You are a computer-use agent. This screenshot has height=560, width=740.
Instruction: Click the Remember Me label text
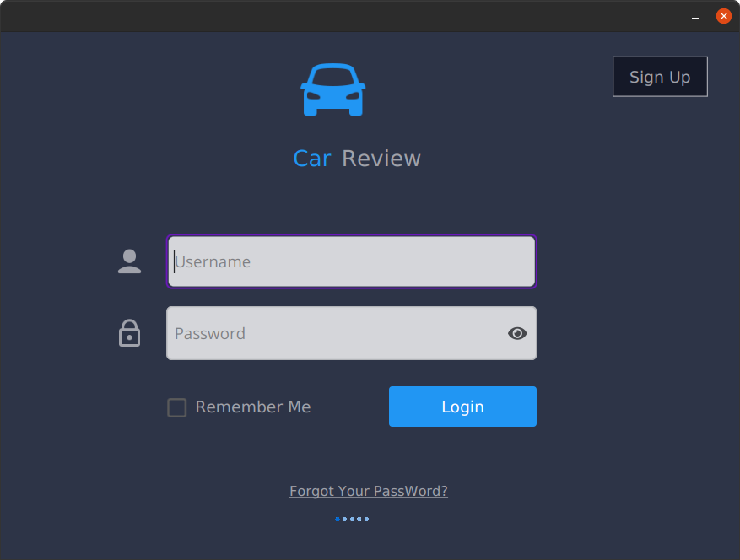tap(253, 407)
